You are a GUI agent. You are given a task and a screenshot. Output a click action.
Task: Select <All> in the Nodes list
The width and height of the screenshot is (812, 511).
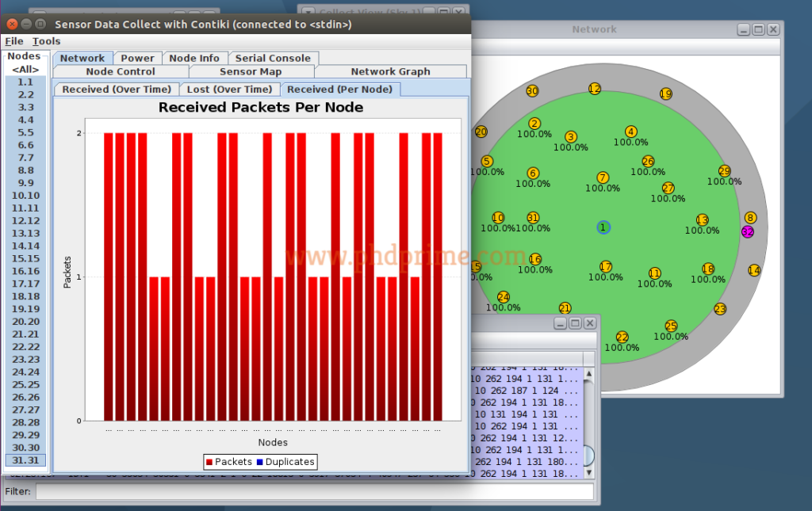pyautogui.click(x=25, y=69)
